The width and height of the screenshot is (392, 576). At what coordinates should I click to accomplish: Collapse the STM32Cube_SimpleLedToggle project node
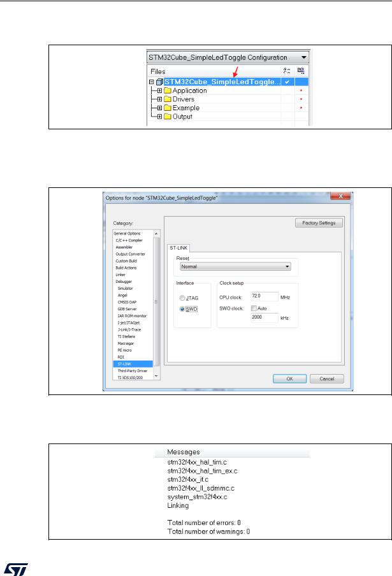(151, 82)
